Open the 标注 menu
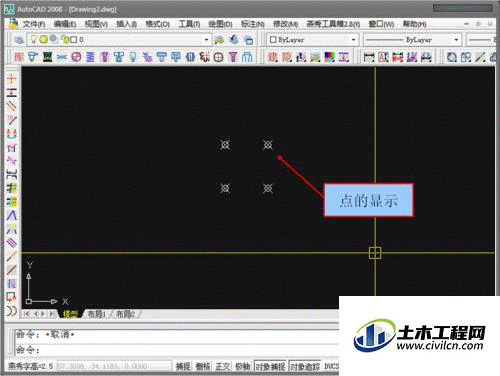 (x=253, y=24)
